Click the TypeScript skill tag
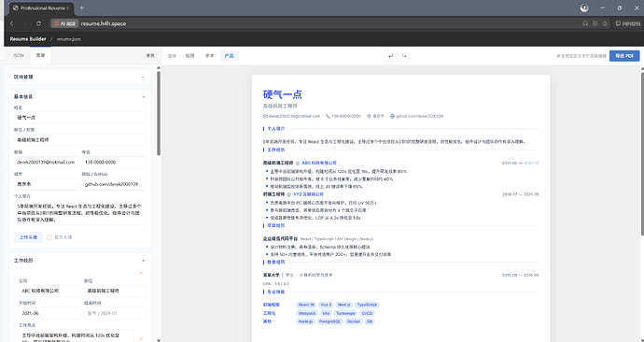 coord(367,305)
